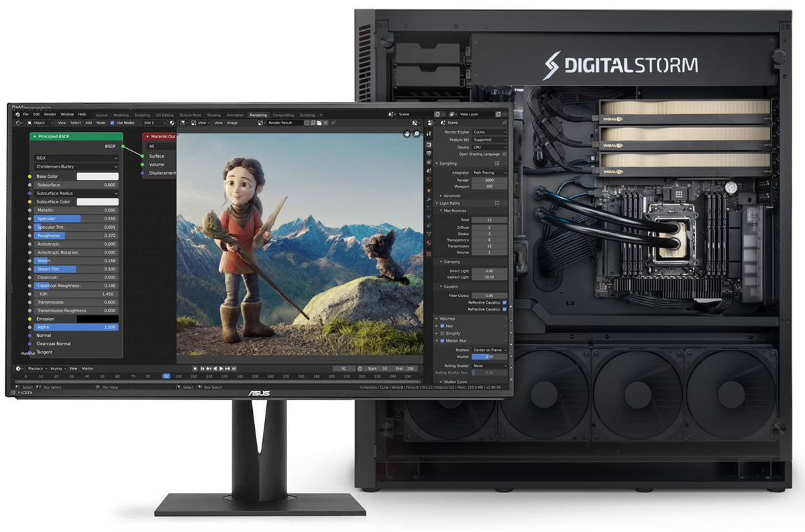Image resolution: width=805 pixels, height=532 pixels.
Task: Open the Keying popover in timeline
Action: coord(58,368)
